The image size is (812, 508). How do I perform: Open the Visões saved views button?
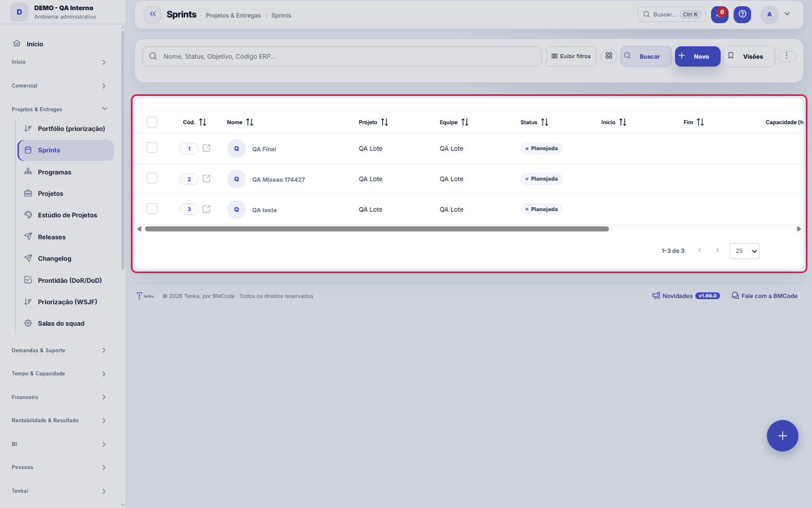[749, 56]
